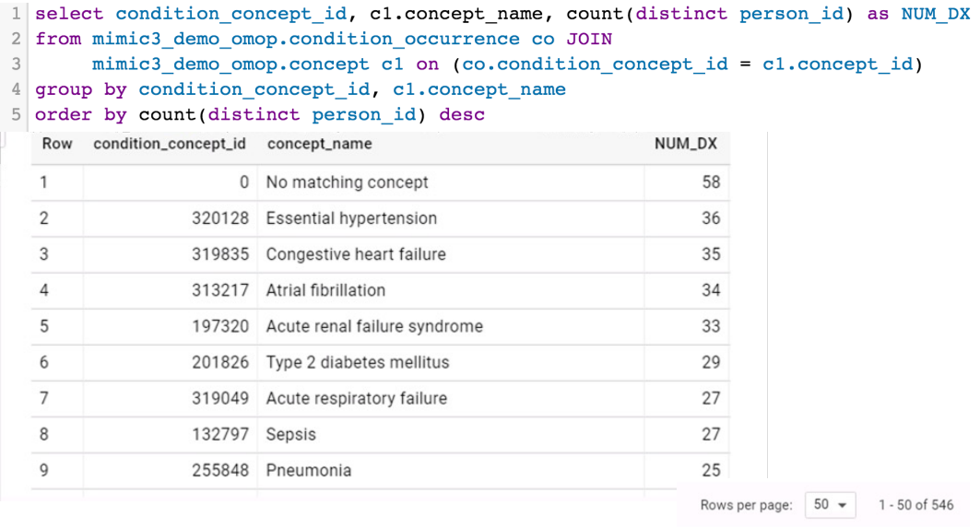Click the Pneumonia concept name cell
The height and width of the screenshot is (528, 980).
(x=309, y=470)
